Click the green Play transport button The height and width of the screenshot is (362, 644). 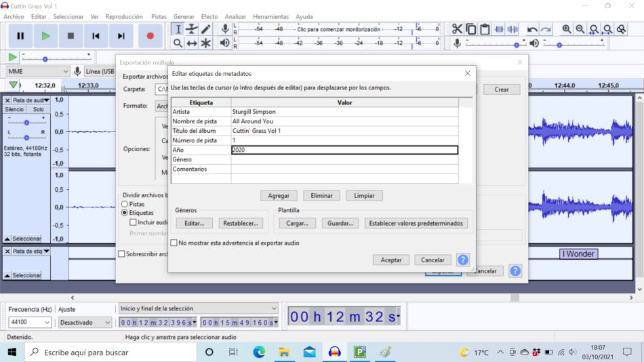click(x=45, y=36)
